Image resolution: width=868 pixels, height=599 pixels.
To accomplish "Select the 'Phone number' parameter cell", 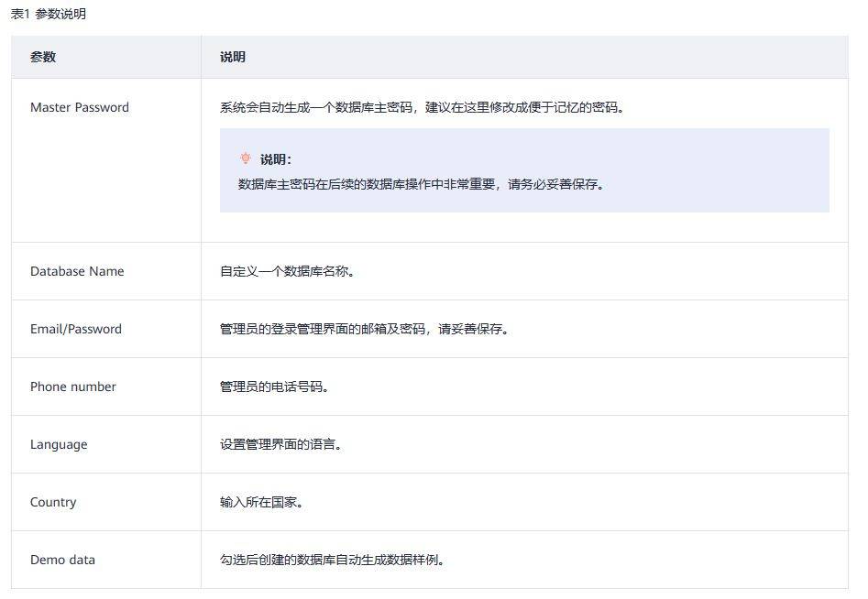I will tap(73, 387).
